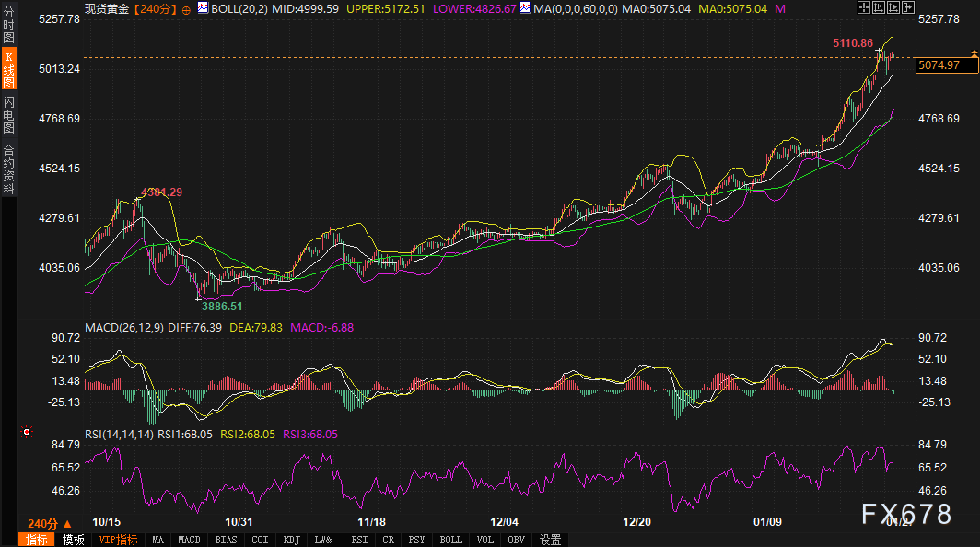Switch to the 模板 template tab
980x547 pixels.
click(x=74, y=540)
